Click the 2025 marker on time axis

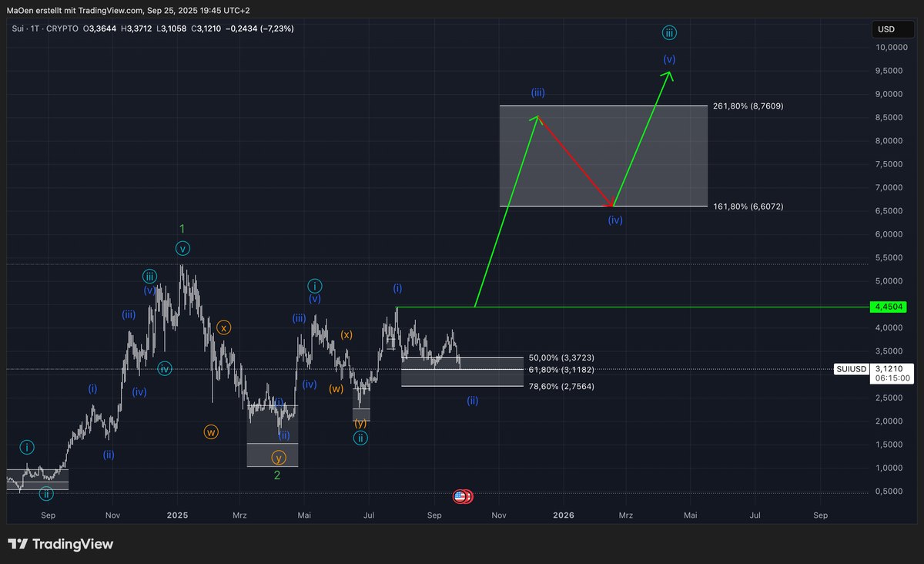(x=178, y=515)
